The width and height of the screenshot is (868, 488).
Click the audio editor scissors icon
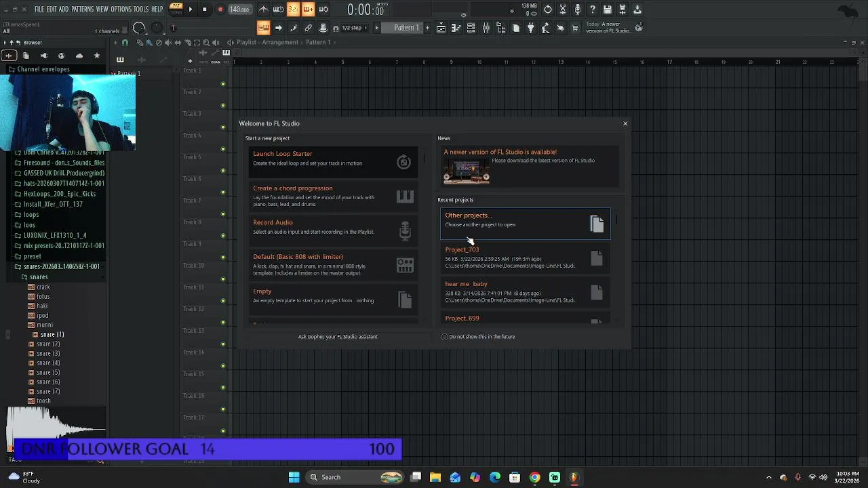(x=563, y=9)
